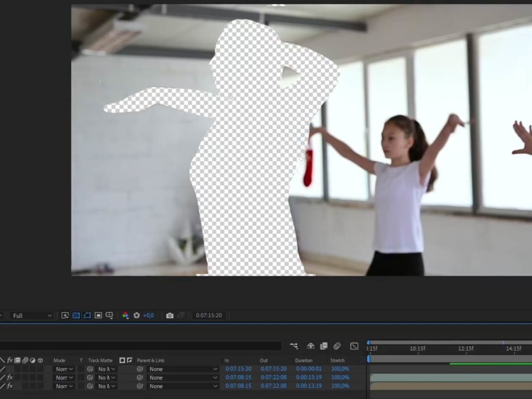Screen dimensions: 532x399
Task: Open grid and guide options icon
Action: 109,315
